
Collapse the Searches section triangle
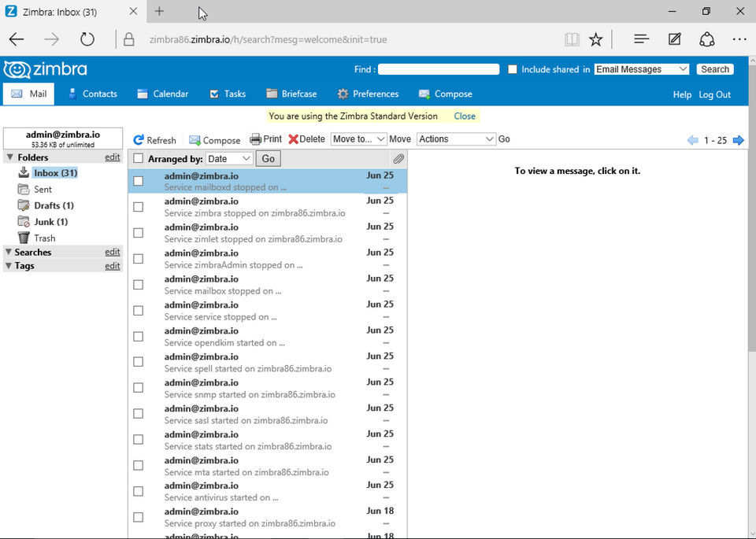(9, 252)
